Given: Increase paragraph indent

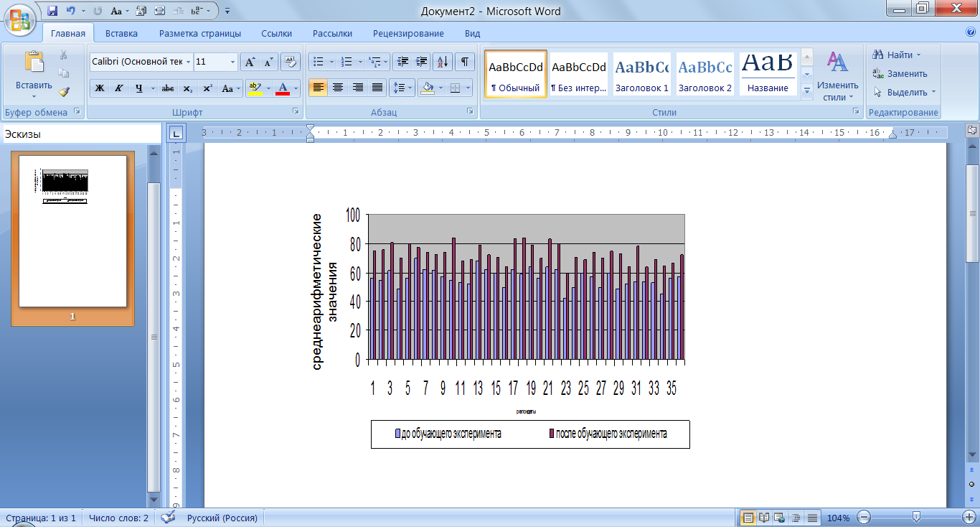Looking at the screenshot, I should click(421, 62).
